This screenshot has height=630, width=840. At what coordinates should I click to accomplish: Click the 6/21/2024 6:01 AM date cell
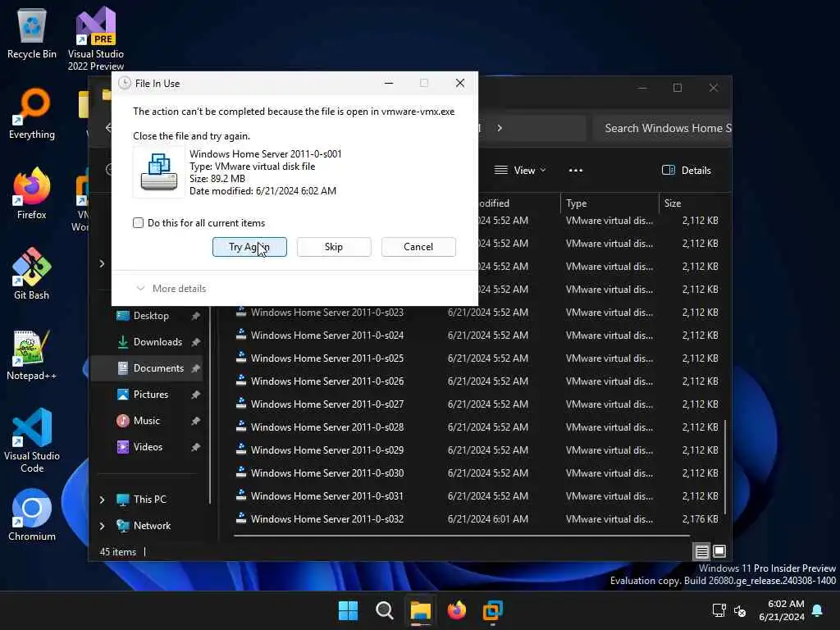(x=487, y=518)
